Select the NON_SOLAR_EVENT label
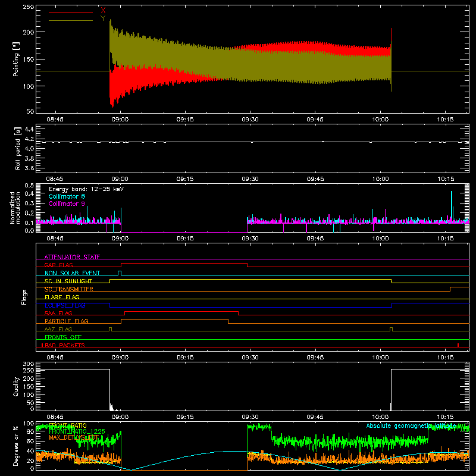476x476 pixels. (72, 273)
